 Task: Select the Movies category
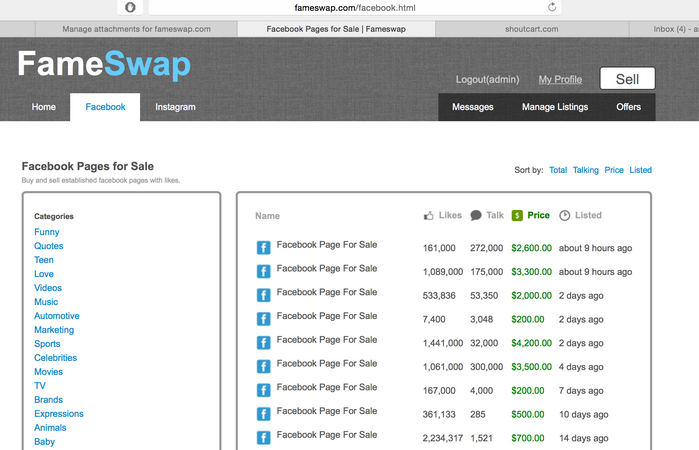[49, 372]
